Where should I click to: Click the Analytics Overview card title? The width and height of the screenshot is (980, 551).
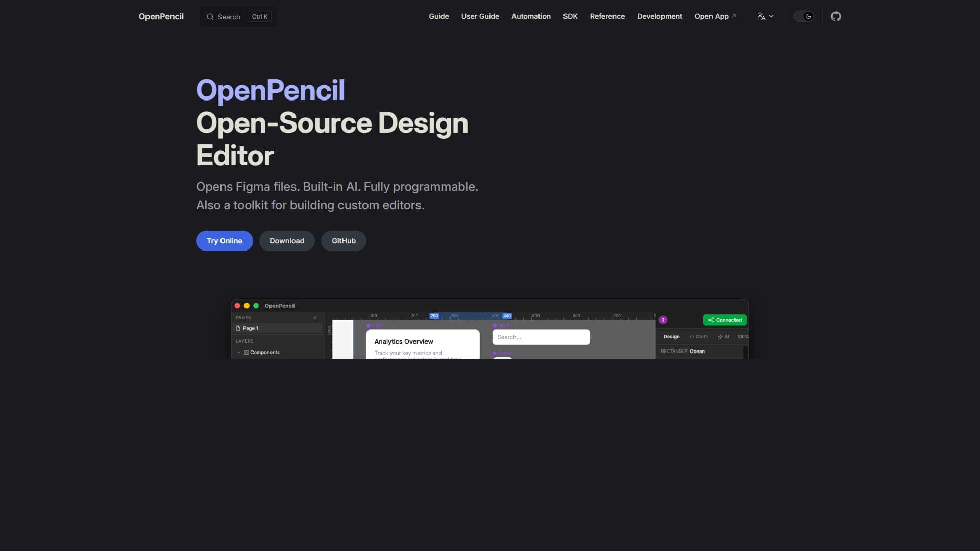point(403,342)
